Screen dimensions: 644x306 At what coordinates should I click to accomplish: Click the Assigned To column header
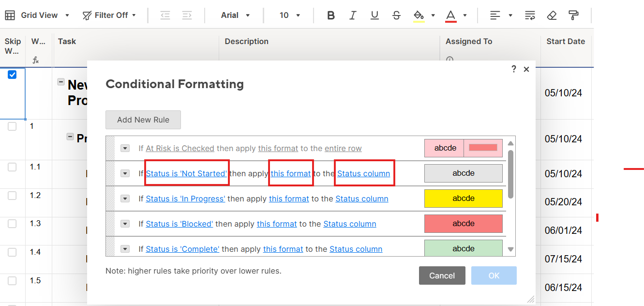pos(469,42)
